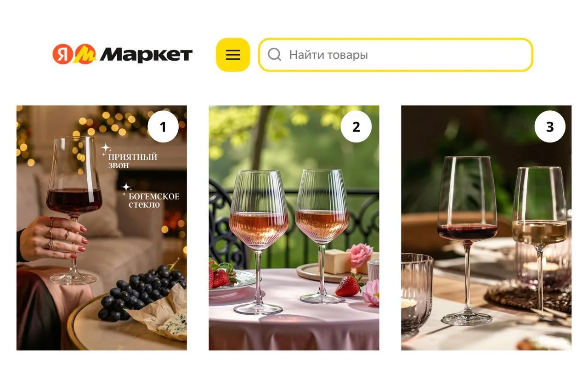Screen dimensions: 588x369
Task: Open the yellow hamburger catalog menu
Action: click(x=233, y=55)
